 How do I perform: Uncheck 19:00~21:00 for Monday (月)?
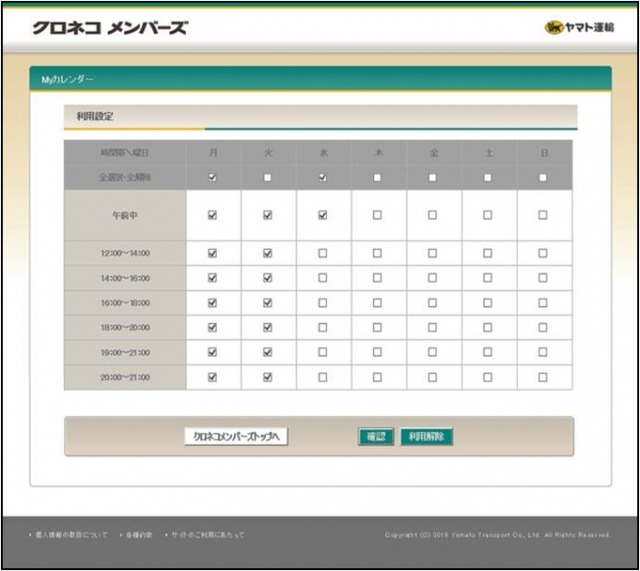pos(212,352)
